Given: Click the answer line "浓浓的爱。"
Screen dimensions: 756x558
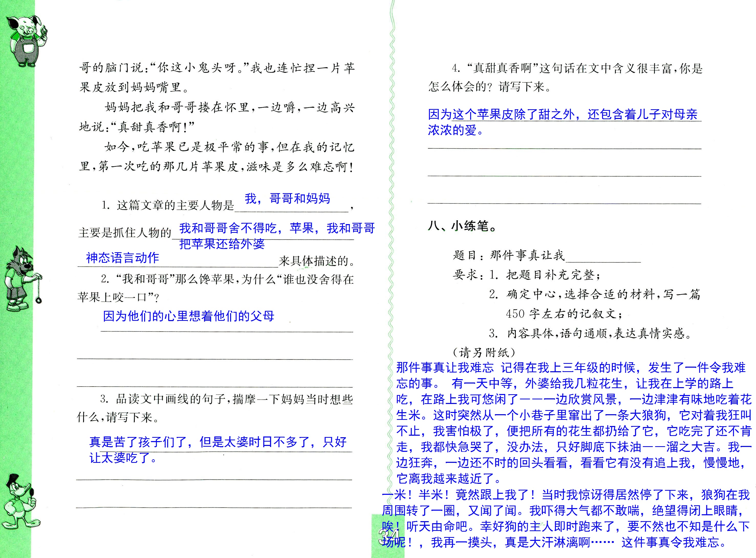Looking at the screenshot, I should [455, 130].
